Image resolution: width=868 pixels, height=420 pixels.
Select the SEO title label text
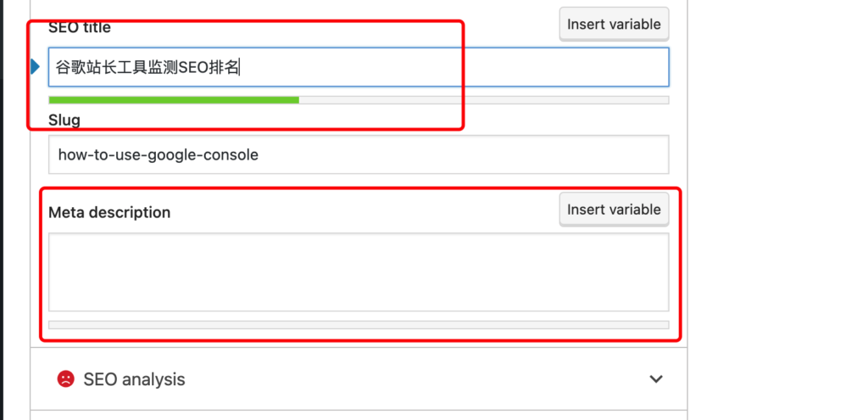pyautogui.click(x=80, y=27)
